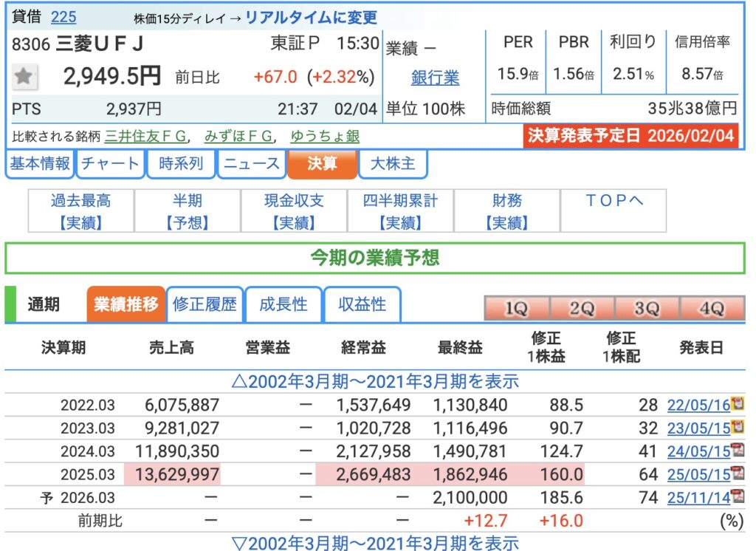Expand older results with the △2002年3月期 link
Screen dimensions: 756x551
click(x=375, y=381)
